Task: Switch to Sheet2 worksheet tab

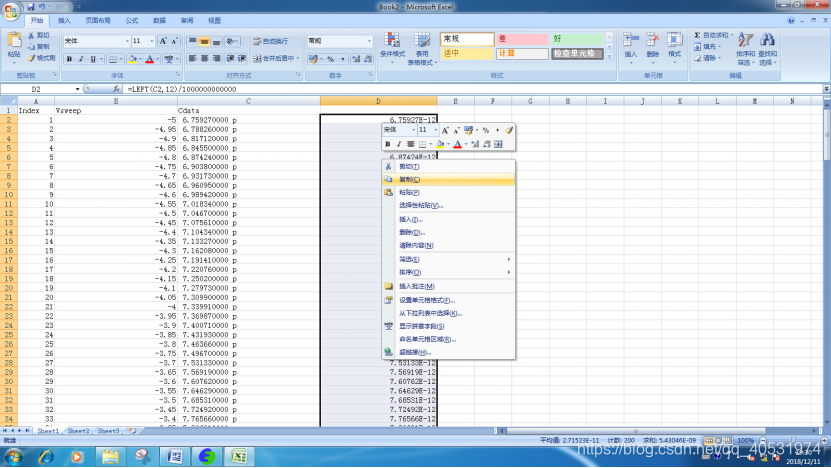Action: (78, 431)
